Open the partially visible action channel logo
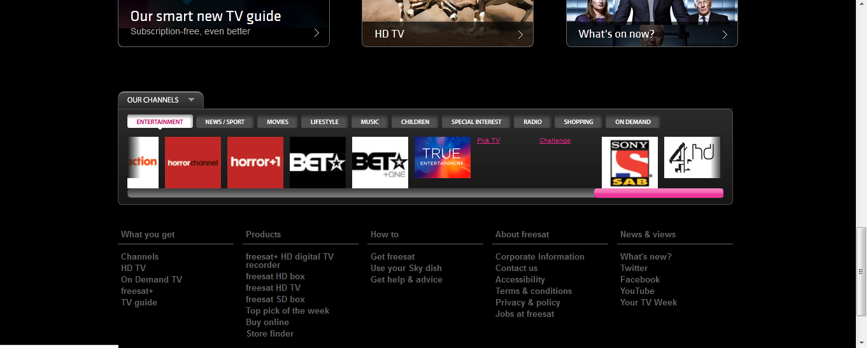 coord(143,162)
